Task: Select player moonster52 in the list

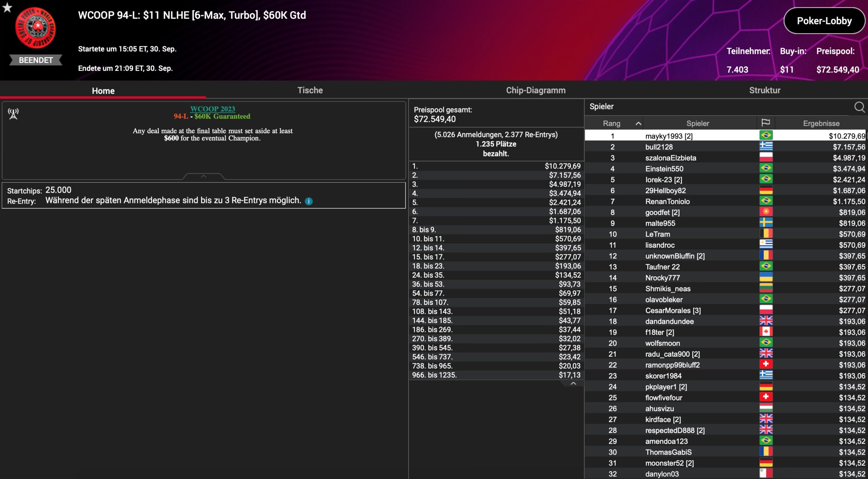Action: pyautogui.click(x=725, y=463)
